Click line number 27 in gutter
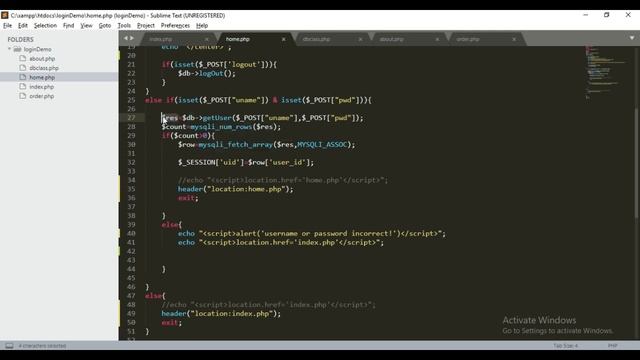Screen dimensions: 640x360 pos(131,118)
